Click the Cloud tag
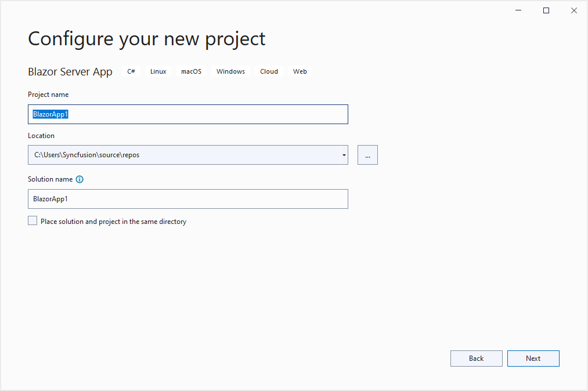 (269, 71)
